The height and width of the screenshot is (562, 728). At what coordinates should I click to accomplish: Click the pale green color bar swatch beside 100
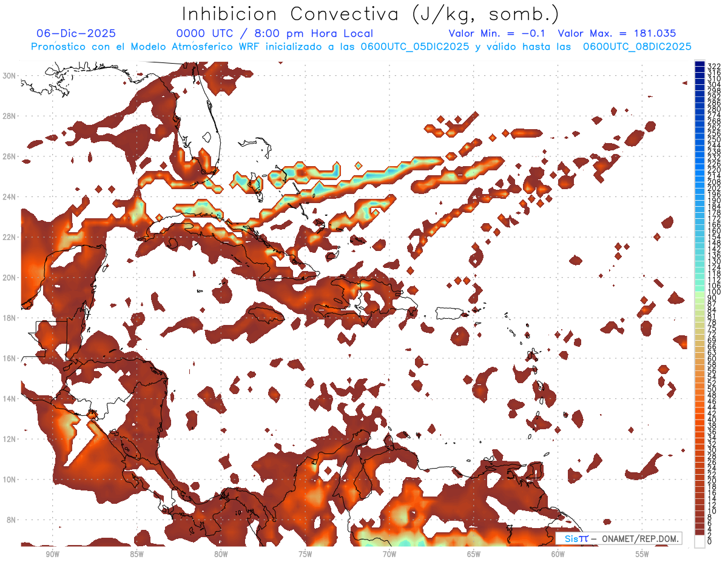(699, 295)
